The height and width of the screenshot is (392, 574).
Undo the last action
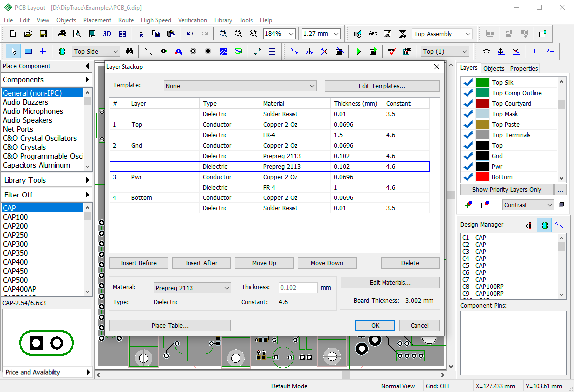pyautogui.click(x=190, y=34)
